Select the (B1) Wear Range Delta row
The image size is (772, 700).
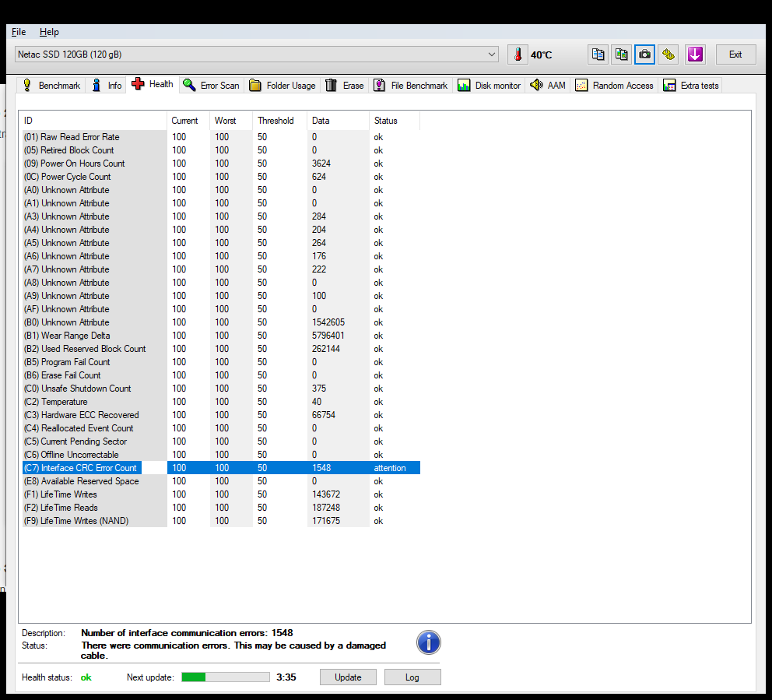220,336
